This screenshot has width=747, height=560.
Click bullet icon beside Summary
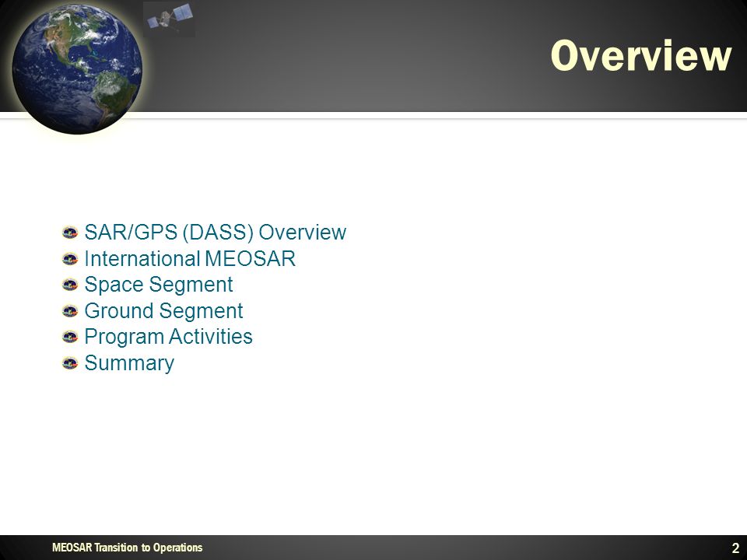[x=70, y=363]
